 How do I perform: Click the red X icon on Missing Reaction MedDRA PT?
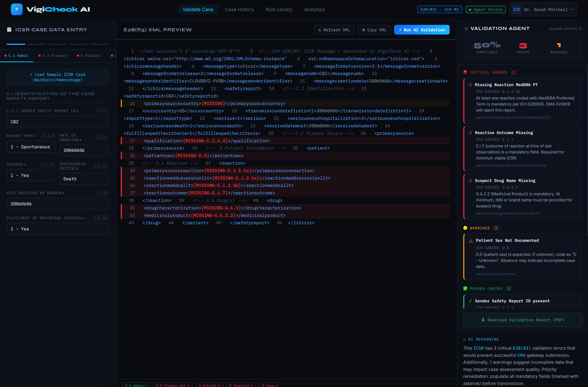[x=470, y=85]
